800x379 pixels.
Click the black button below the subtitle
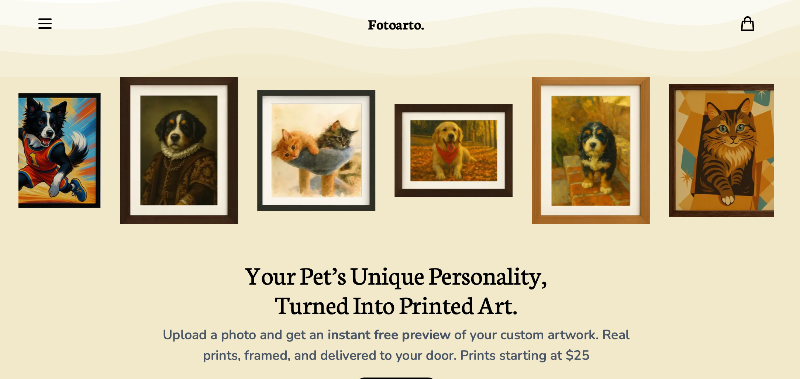click(x=396, y=378)
